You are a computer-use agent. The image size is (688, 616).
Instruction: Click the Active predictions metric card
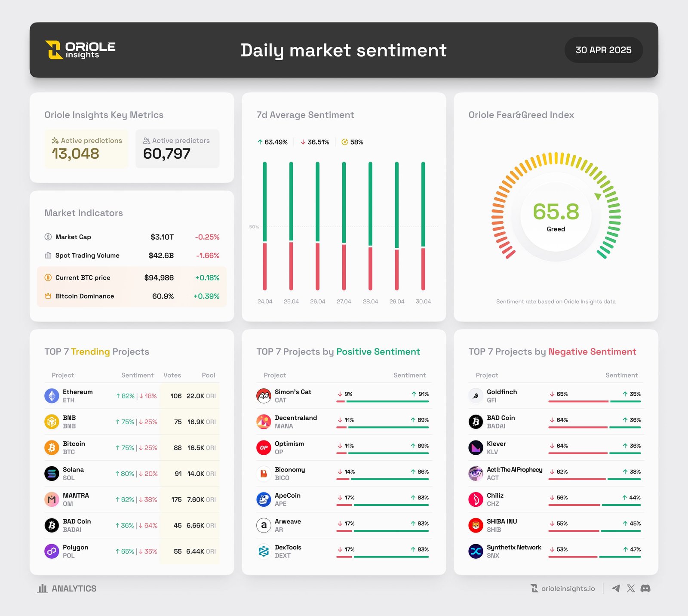[x=86, y=148]
